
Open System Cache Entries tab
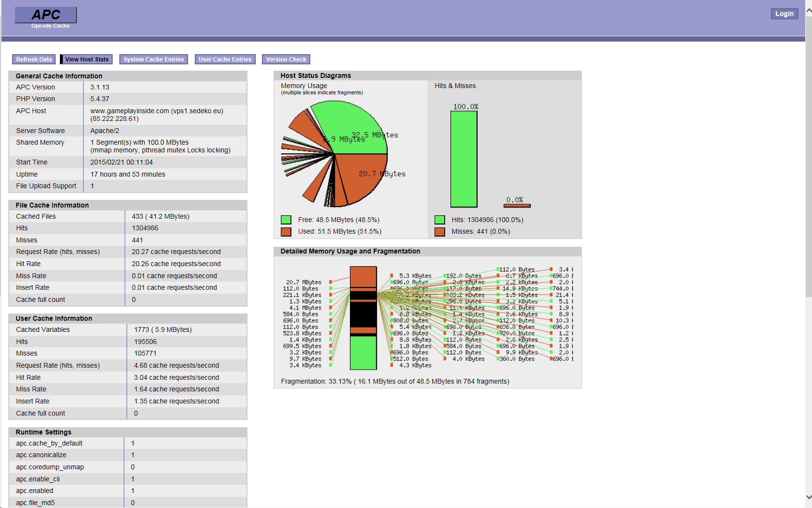click(x=154, y=59)
